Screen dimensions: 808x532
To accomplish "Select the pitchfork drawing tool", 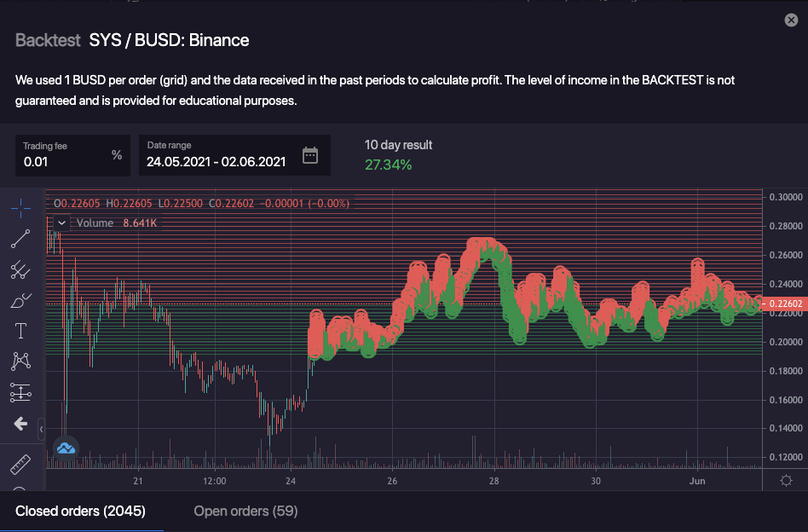I will coord(20,270).
